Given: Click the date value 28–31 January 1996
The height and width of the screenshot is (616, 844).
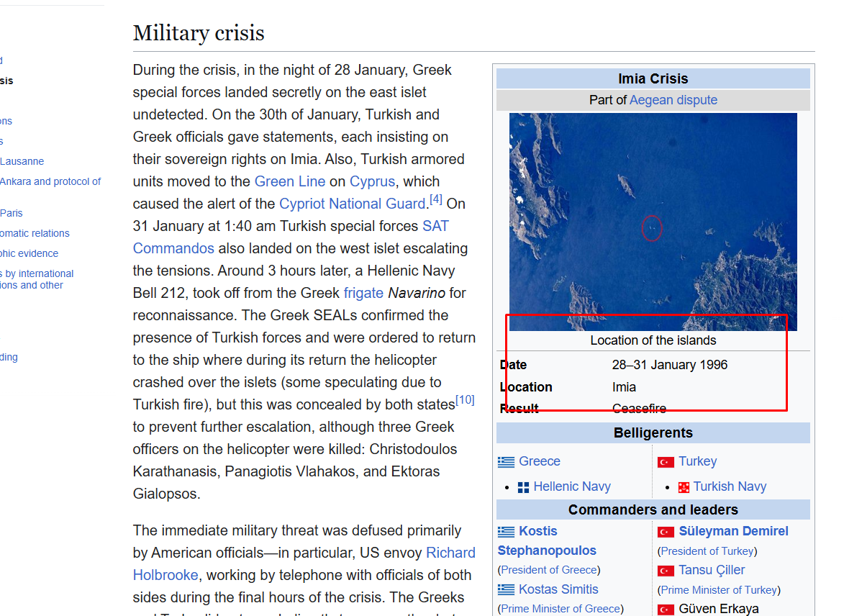Looking at the screenshot, I should tap(670, 365).
